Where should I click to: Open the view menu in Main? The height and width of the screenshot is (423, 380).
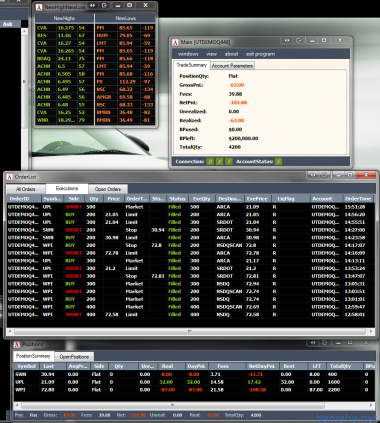tap(211, 54)
